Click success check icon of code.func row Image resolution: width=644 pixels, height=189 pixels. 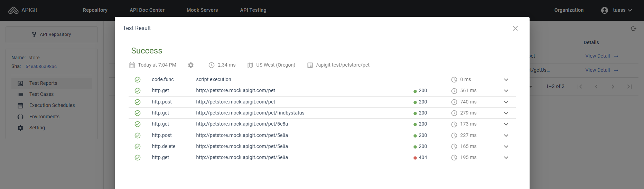coord(138,80)
